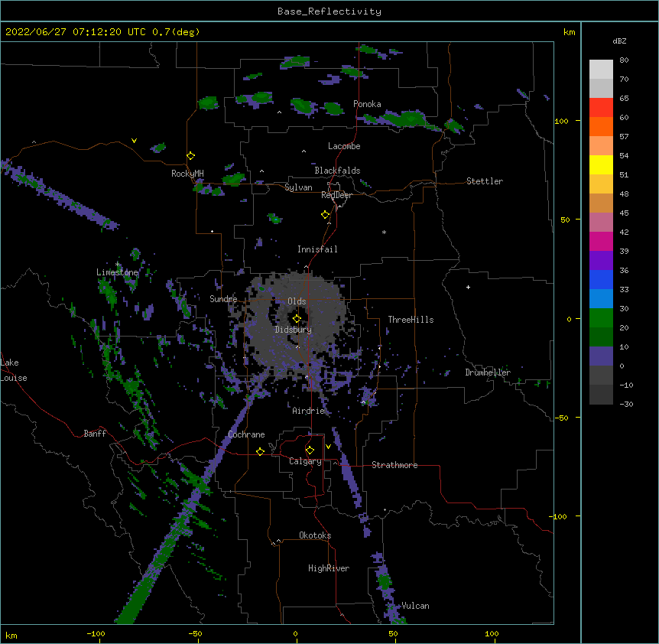Click the ThreeHills label
Viewport: 659px width, 644px height.
coord(411,320)
